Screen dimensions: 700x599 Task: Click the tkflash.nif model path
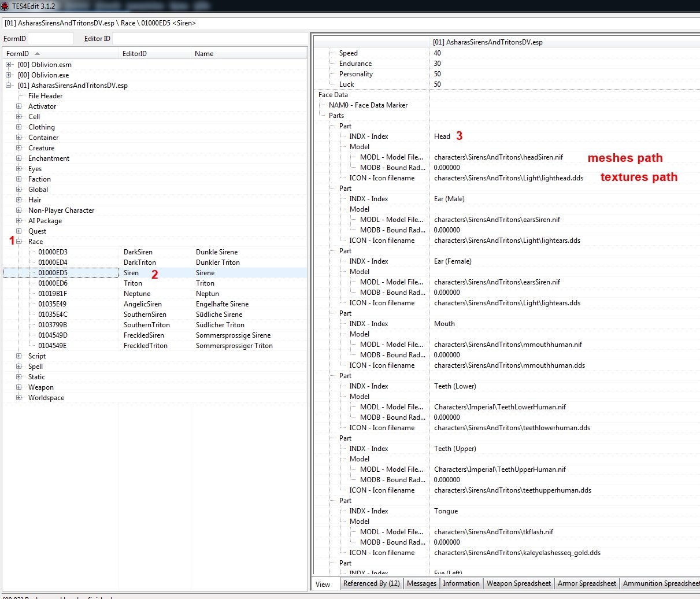point(494,532)
